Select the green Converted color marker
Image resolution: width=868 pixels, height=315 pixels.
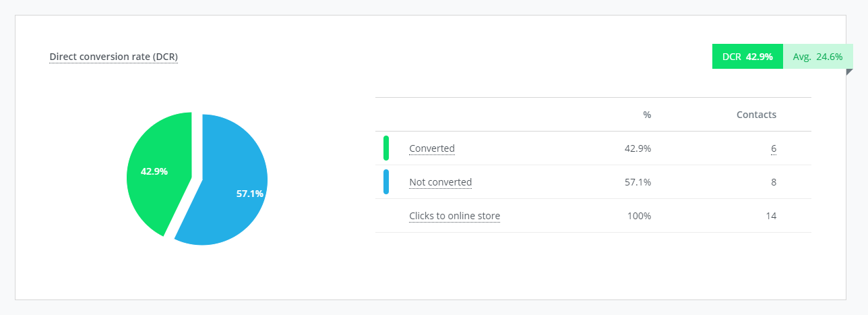click(x=386, y=148)
